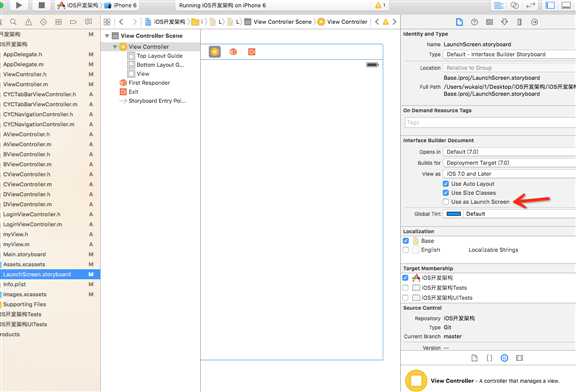The height and width of the screenshot is (392, 576).
Task: Enable iOS开发架构UITests target membership checkbox
Action: point(405,298)
